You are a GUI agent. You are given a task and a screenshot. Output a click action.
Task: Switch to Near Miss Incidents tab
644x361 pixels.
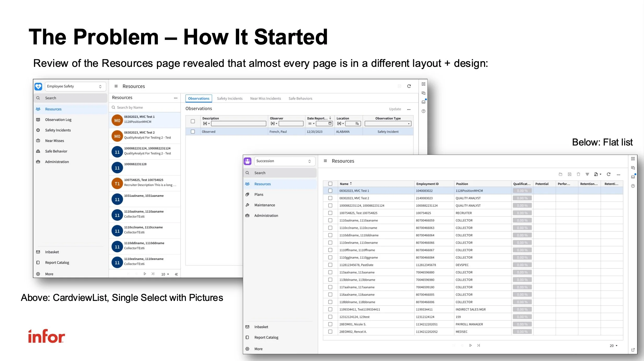coord(265,98)
